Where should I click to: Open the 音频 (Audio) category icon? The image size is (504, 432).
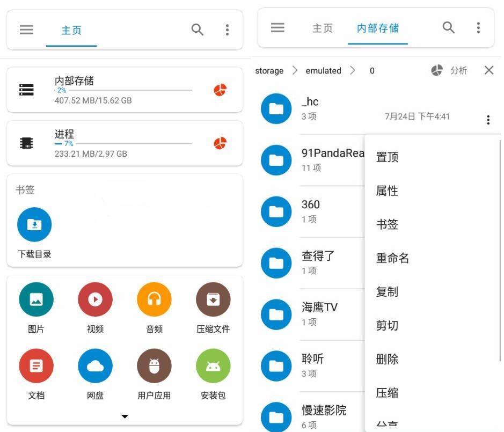154,301
